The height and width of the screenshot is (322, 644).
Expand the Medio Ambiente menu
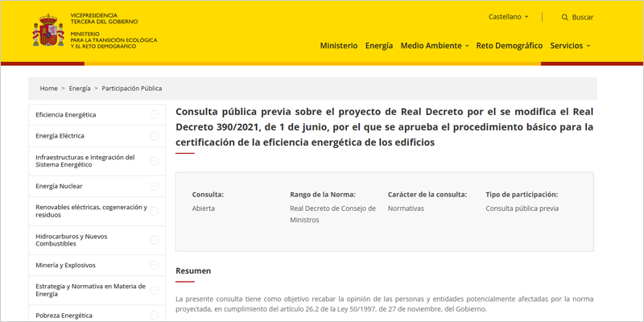tap(434, 46)
